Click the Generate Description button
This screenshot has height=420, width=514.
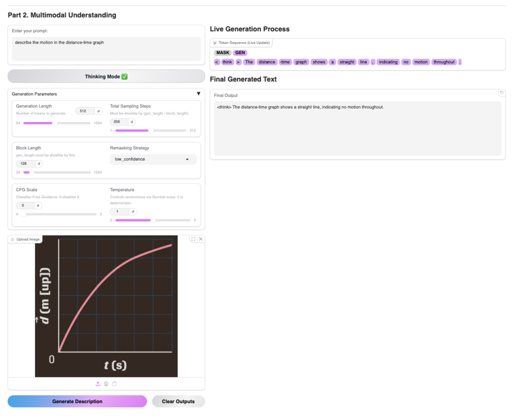pos(77,402)
